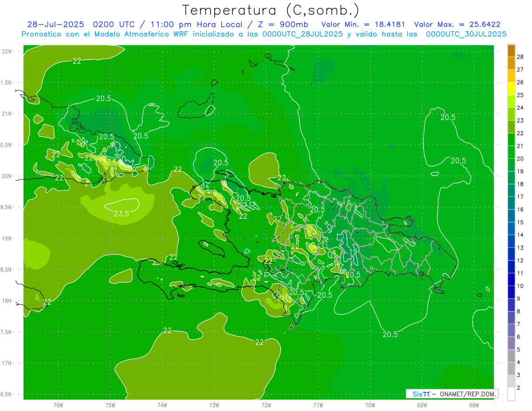Click the "Z = 900mb" pressure level text
This screenshot has width=532, height=411.
pyautogui.click(x=283, y=24)
